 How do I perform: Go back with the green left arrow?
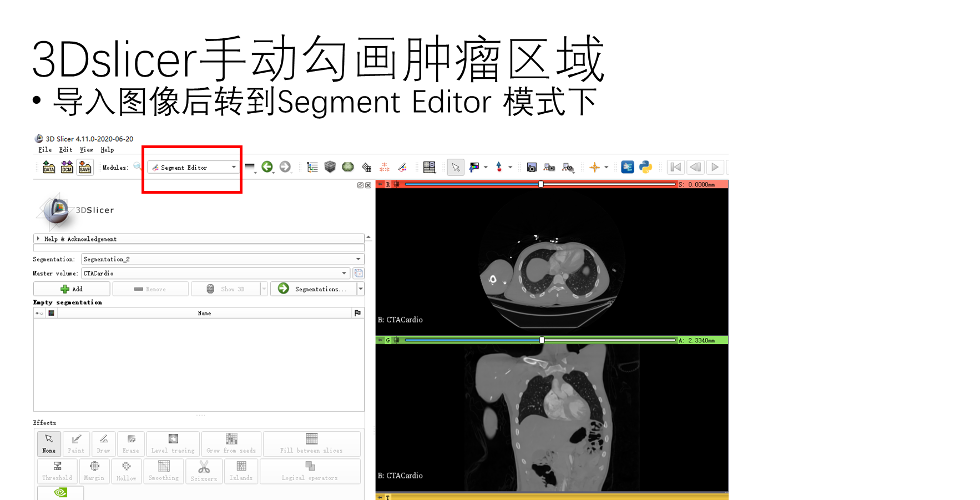click(267, 167)
